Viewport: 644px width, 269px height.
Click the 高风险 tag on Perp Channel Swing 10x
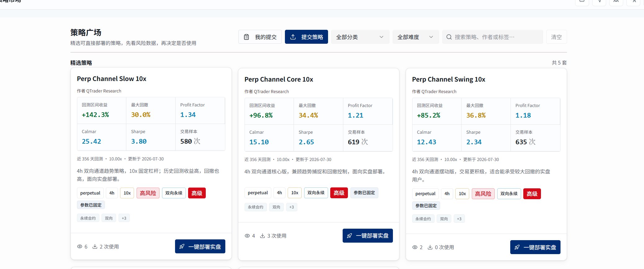pyautogui.click(x=483, y=194)
